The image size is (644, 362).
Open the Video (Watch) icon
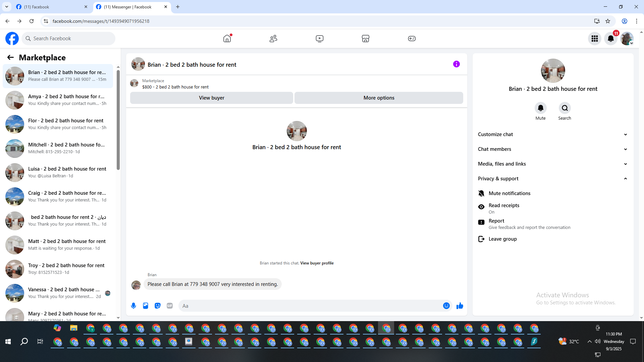(x=320, y=39)
